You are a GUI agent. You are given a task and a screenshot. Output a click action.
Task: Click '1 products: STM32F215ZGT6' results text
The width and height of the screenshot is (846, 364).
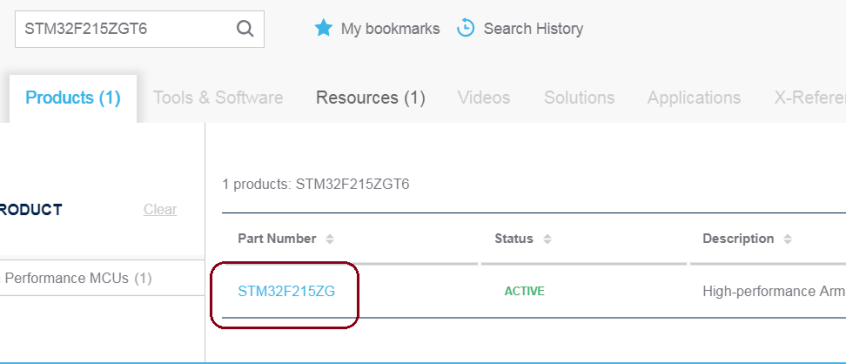tap(316, 184)
